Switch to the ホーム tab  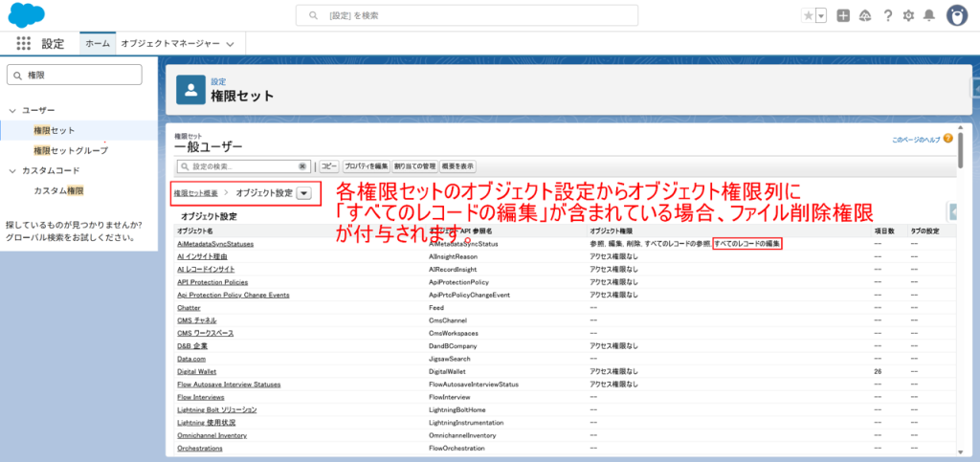click(x=98, y=43)
